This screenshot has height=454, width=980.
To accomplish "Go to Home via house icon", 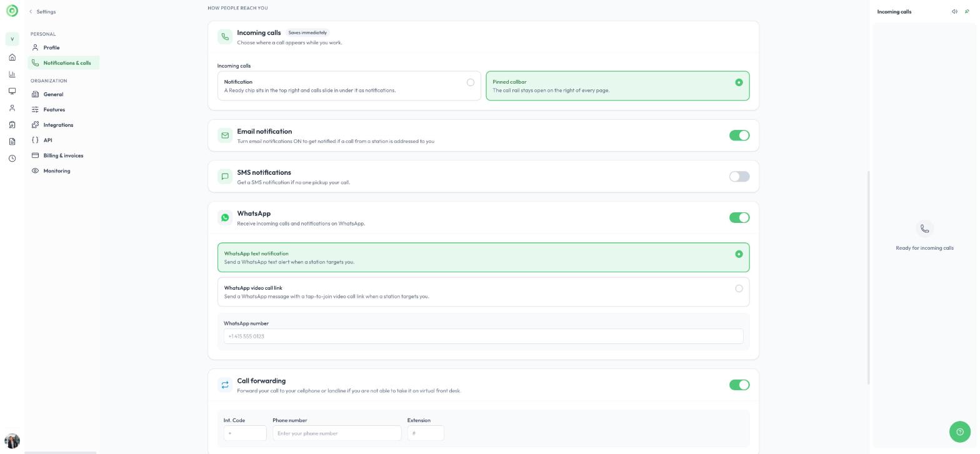I will (x=12, y=57).
